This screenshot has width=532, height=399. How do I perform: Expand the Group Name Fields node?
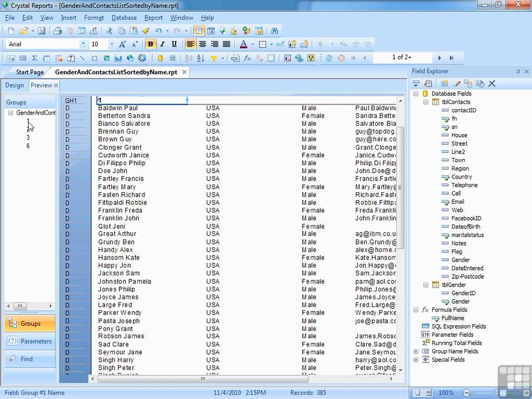[x=416, y=351]
